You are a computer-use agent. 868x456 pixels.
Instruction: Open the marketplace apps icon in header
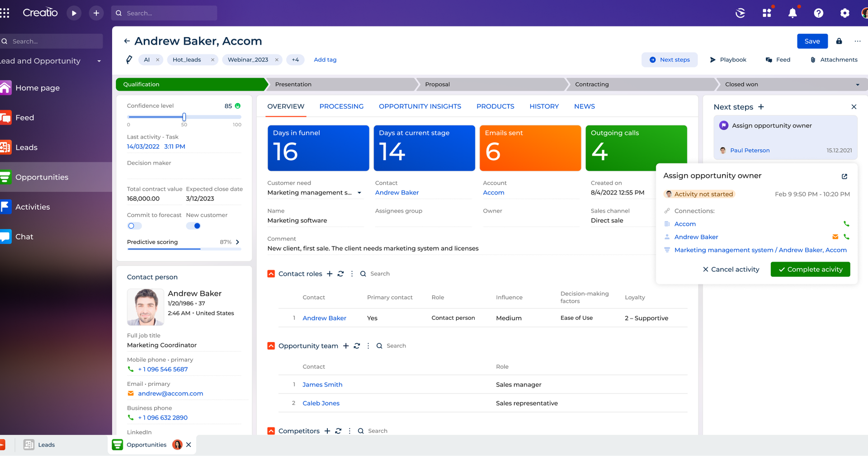[x=767, y=13]
